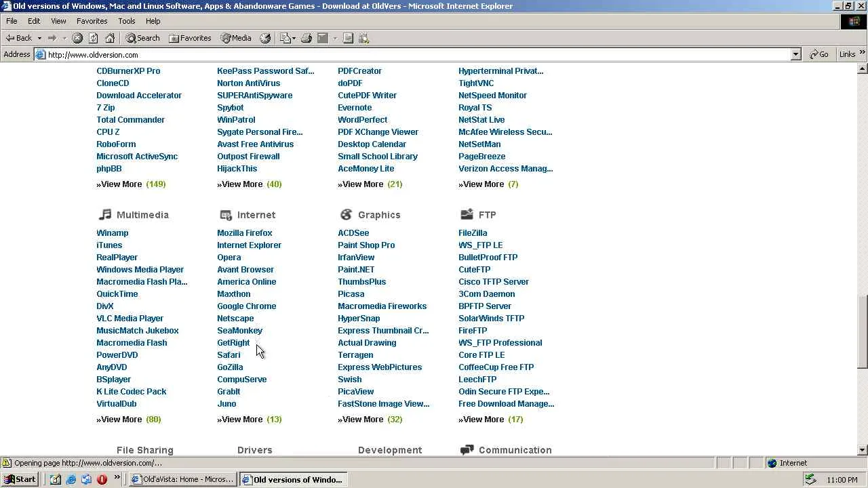Open the Media toolbar pane
868x488 pixels.
pos(235,38)
